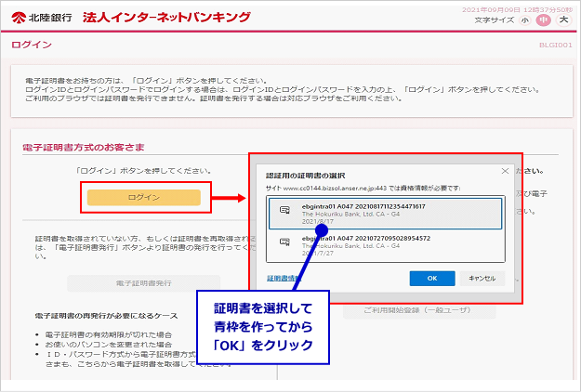Click 電子証明書の再発行が必要になるケース heading

click(x=106, y=316)
